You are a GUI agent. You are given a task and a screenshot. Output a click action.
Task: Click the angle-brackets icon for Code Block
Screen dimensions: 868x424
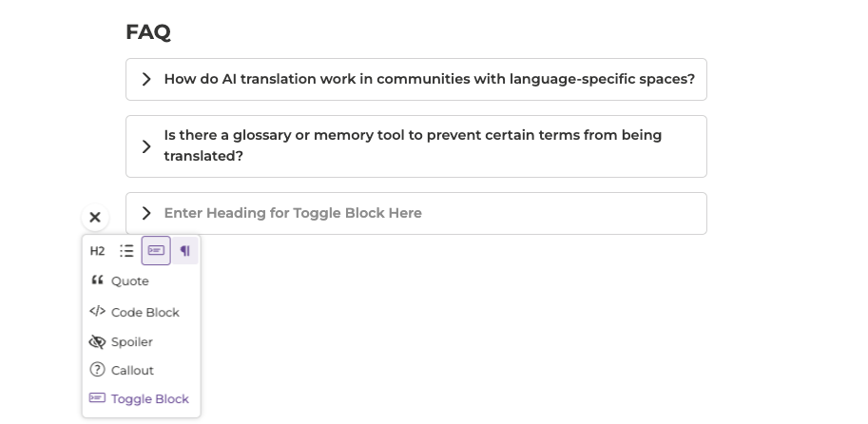tap(97, 312)
